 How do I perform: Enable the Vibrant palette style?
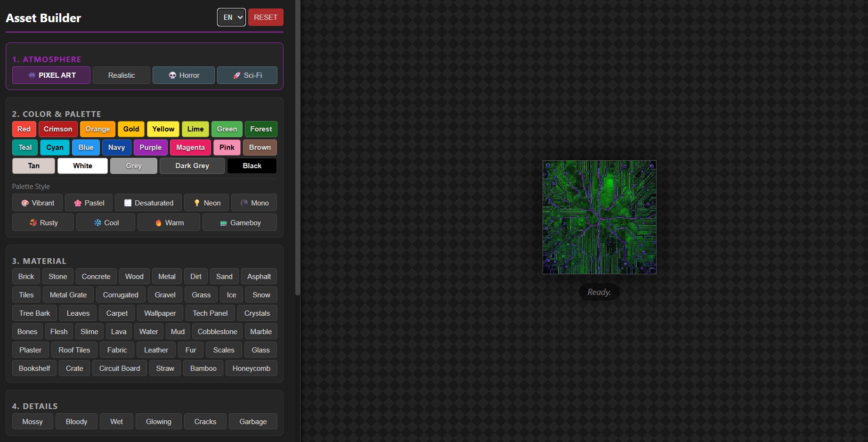(37, 203)
